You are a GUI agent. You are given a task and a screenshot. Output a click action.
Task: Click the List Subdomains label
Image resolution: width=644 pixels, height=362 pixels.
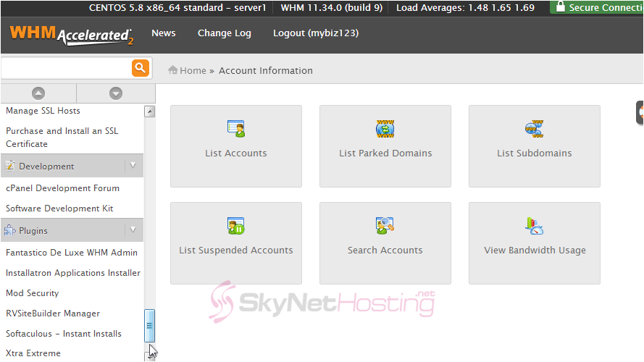coord(535,153)
